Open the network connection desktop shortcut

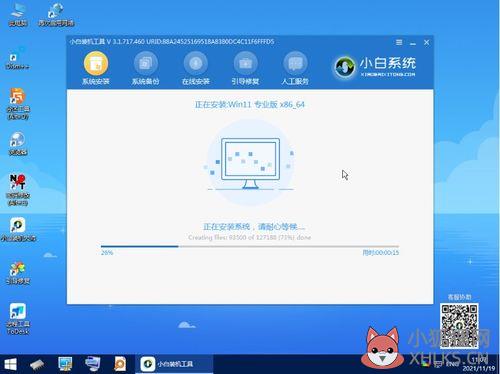click(56, 15)
